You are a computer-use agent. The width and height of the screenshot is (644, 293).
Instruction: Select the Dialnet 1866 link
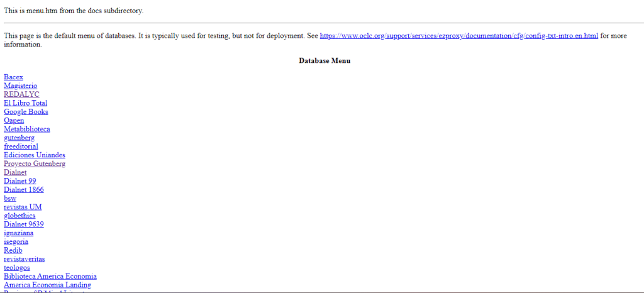coord(23,189)
